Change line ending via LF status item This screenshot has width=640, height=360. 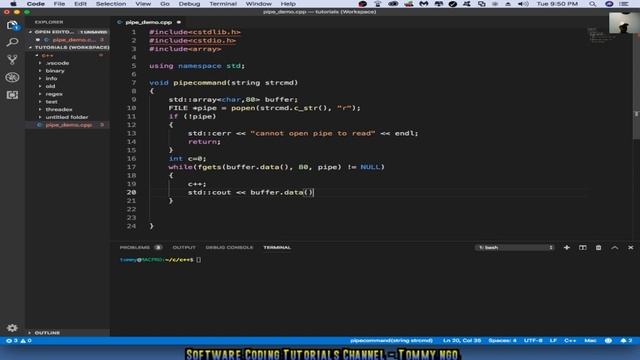click(x=553, y=340)
